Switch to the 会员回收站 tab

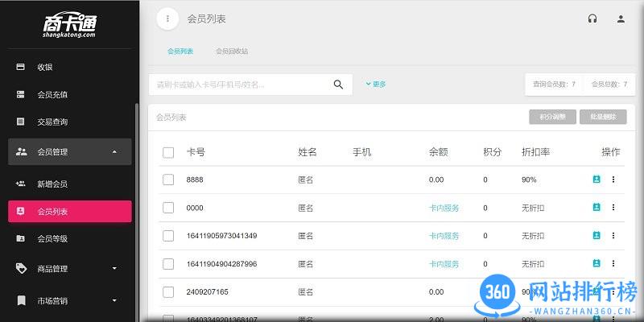click(x=232, y=52)
